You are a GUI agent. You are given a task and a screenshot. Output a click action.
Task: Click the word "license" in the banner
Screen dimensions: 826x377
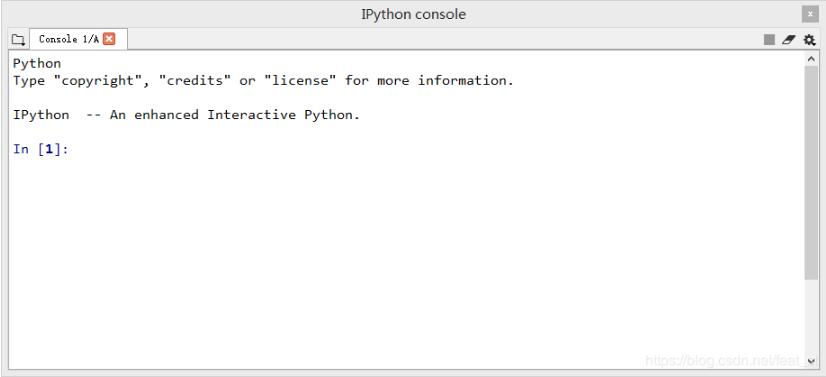coord(300,81)
